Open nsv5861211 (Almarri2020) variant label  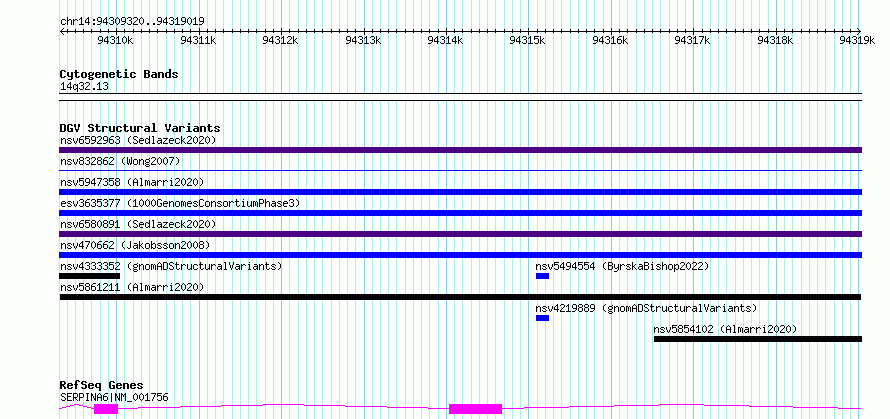132,287
